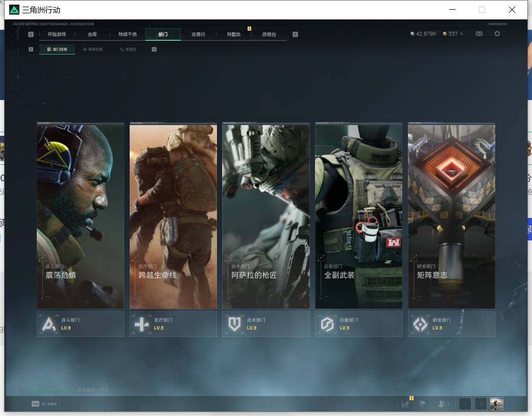The image size is (532, 416).
Task: Open the bar-chart stats icon in bottom bar
Action: [x=405, y=403]
